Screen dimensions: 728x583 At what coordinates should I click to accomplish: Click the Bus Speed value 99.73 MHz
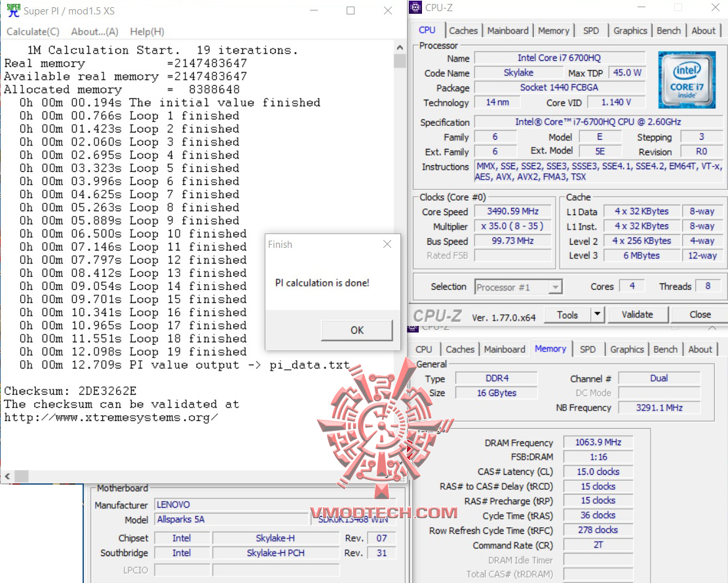(x=512, y=241)
